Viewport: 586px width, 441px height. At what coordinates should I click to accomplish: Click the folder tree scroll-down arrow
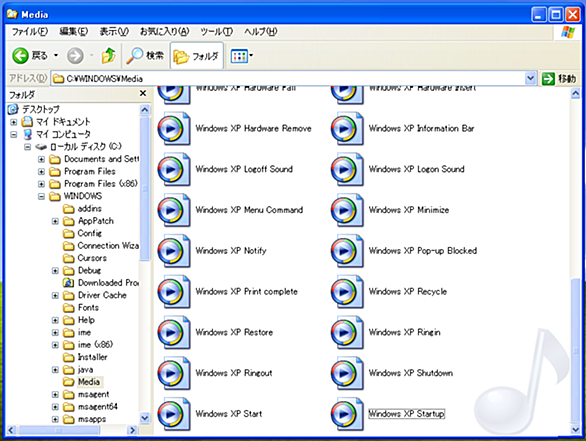[145, 418]
